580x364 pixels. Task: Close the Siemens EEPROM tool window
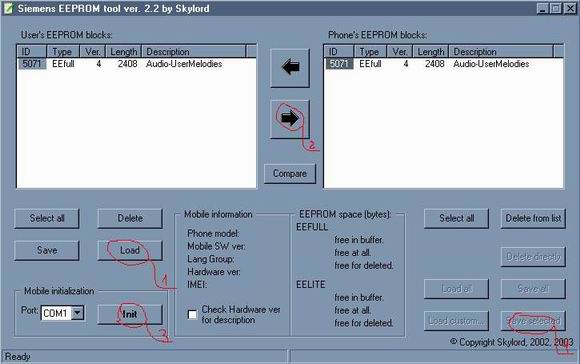pyautogui.click(x=570, y=8)
